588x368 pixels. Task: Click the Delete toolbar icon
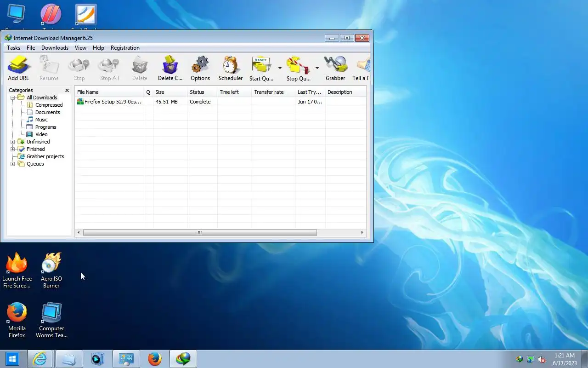tap(140, 68)
